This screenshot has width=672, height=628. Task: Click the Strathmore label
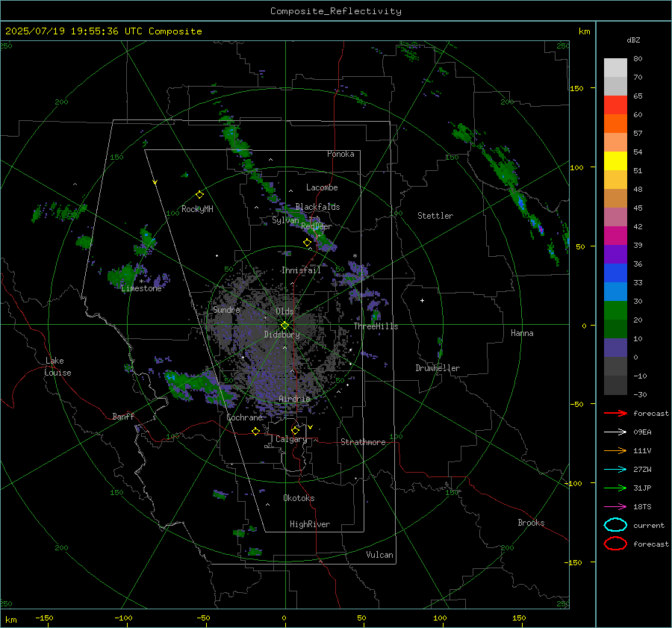tap(363, 442)
